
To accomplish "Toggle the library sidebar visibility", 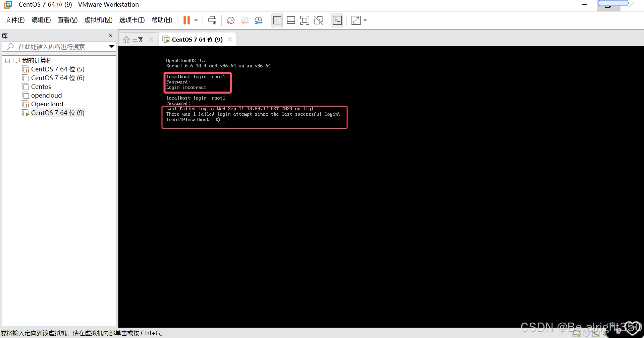I will coord(277,20).
